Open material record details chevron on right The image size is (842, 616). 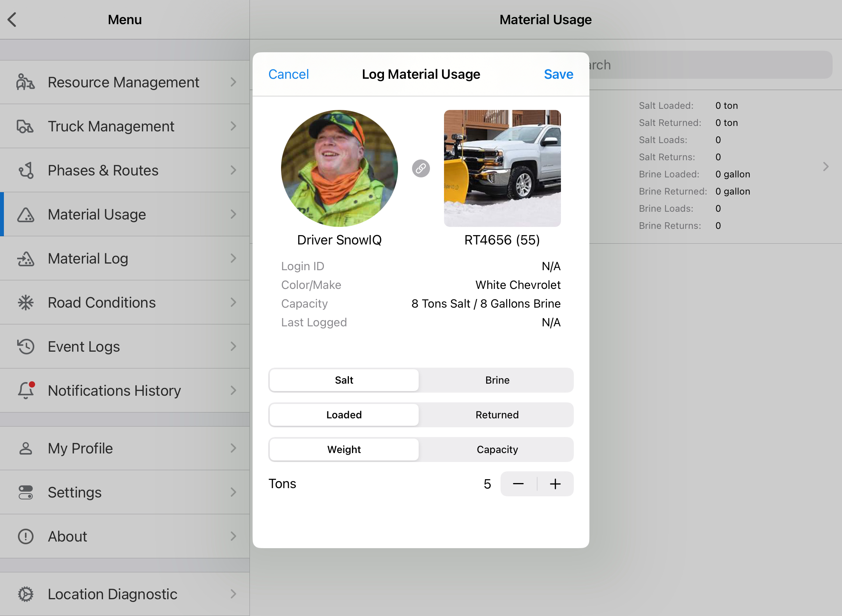[826, 167]
